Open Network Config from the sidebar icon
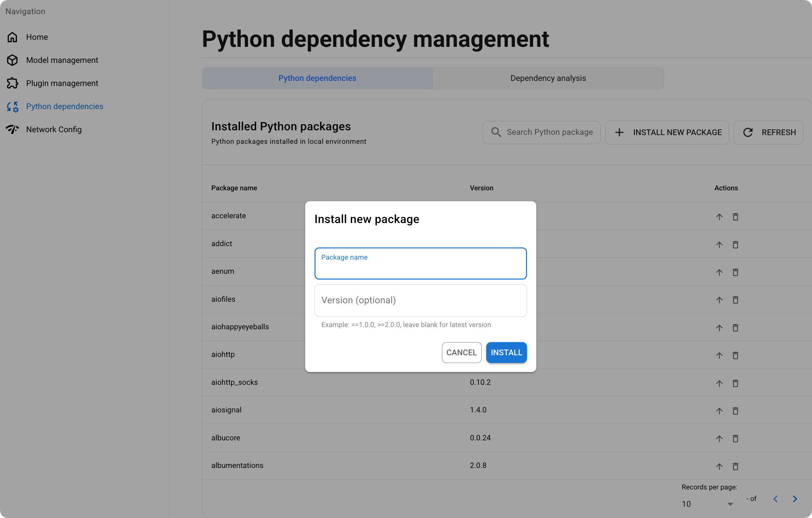 pos(12,129)
